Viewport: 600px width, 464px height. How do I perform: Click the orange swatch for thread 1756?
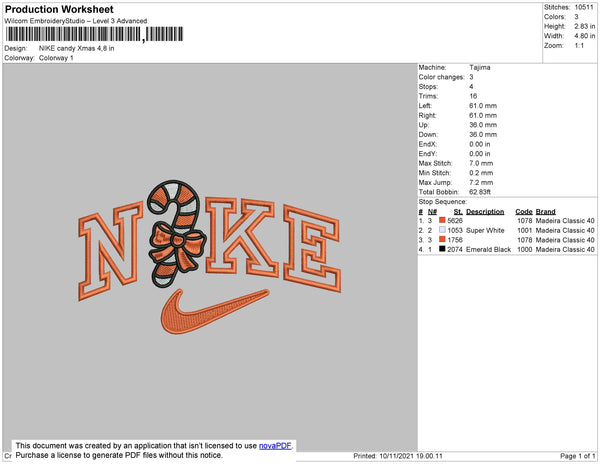[442, 239]
